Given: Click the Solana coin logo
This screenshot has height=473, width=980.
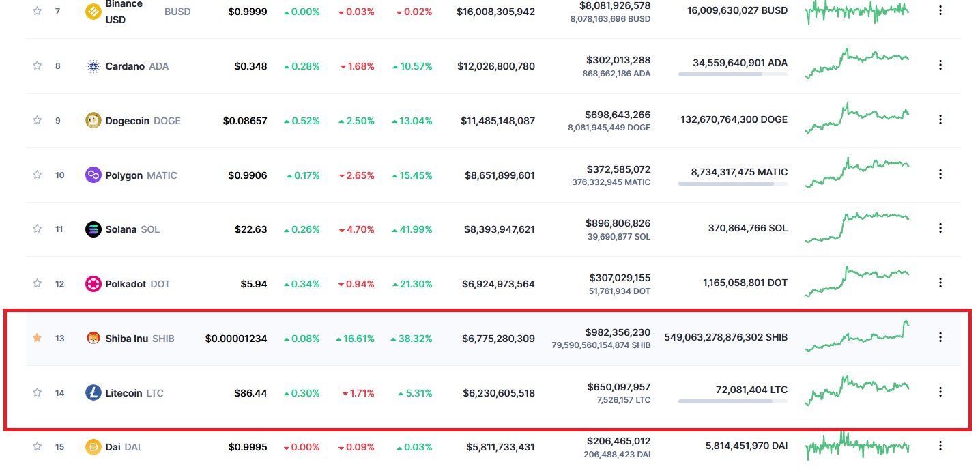Looking at the screenshot, I should (x=93, y=229).
